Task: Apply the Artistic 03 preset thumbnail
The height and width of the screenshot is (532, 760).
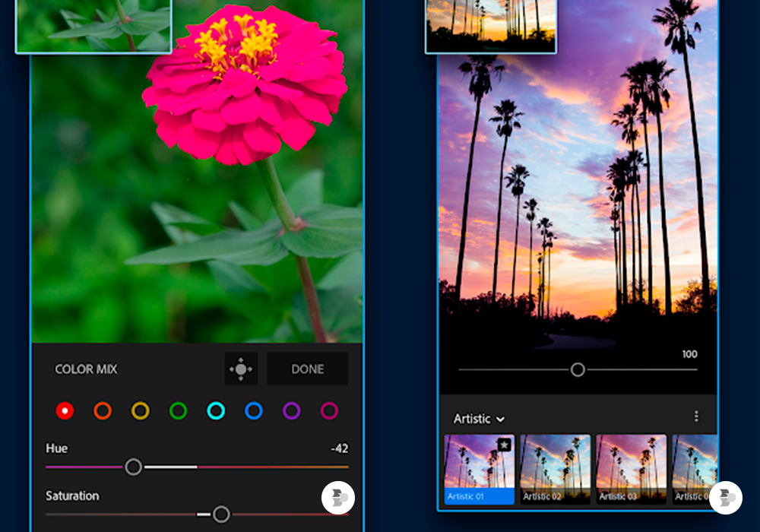Action: (x=631, y=468)
